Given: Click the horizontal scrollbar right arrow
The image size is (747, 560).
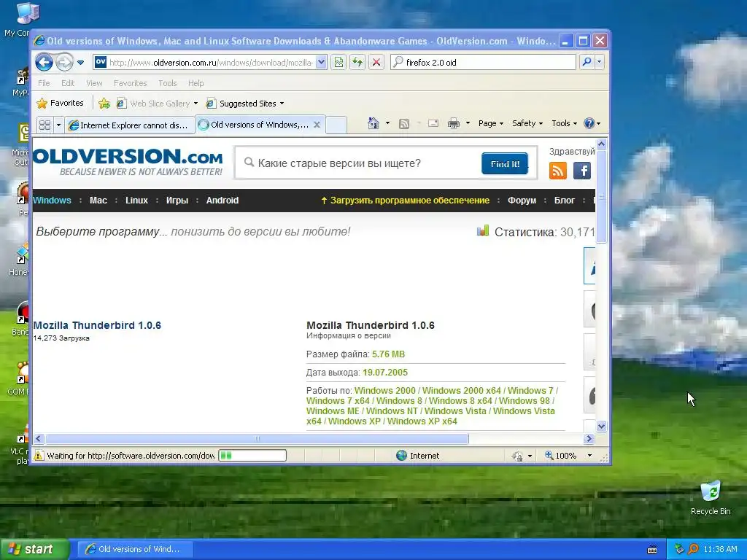Looking at the screenshot, I should pos(589,438).
